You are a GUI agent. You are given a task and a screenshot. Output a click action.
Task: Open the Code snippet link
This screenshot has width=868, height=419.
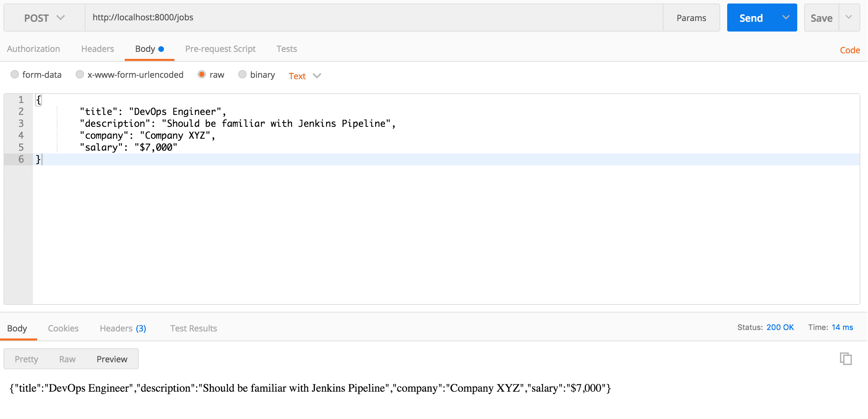pos(849,50)
